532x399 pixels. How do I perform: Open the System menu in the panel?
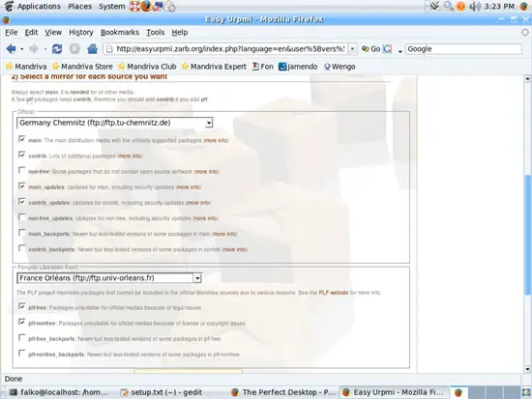pos(111,6)
